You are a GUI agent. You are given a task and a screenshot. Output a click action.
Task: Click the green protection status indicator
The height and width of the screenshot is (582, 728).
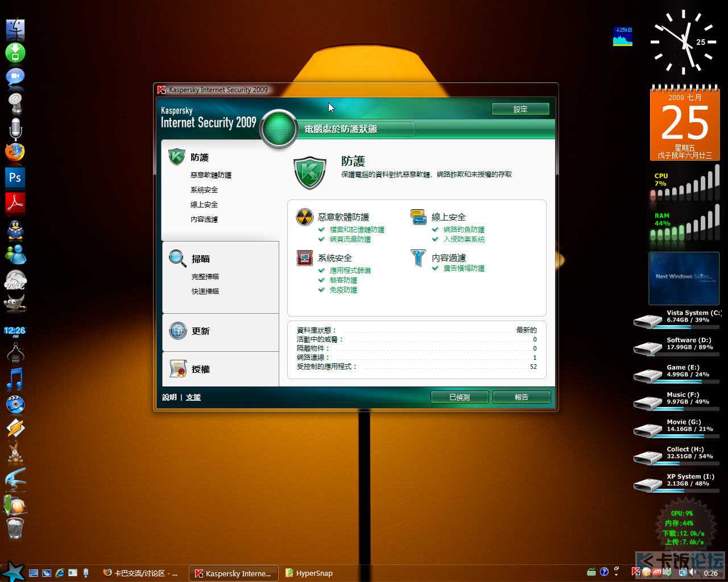point(279,129)
